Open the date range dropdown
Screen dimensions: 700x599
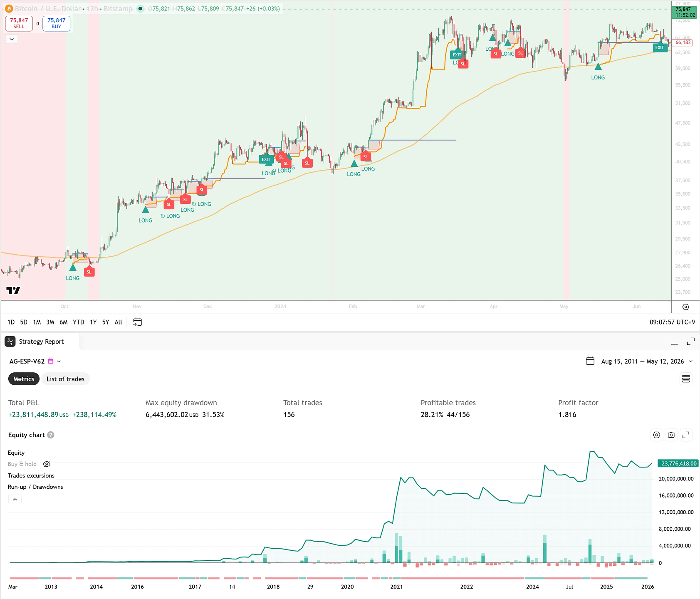(690, 361)
